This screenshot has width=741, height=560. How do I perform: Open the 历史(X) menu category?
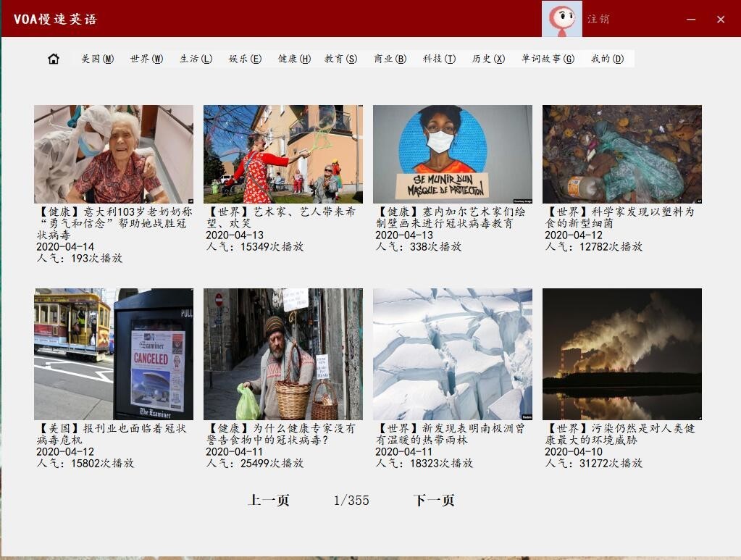488,59
